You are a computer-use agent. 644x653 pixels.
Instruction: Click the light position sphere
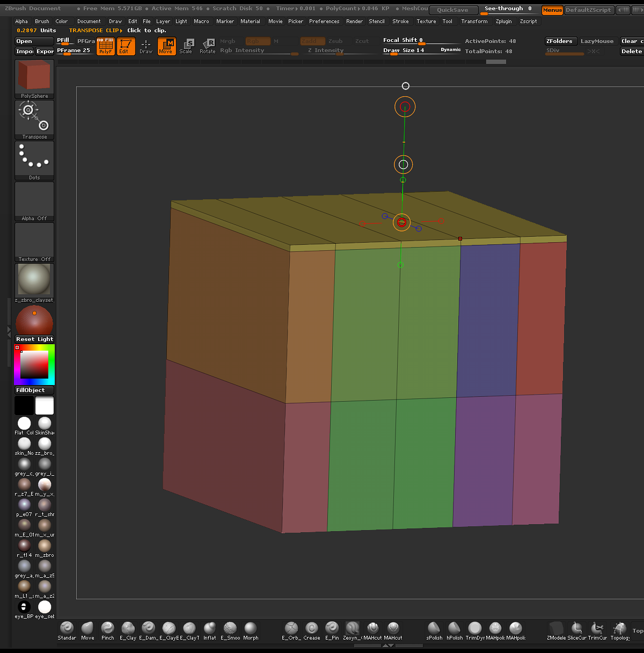pos(34,320)
